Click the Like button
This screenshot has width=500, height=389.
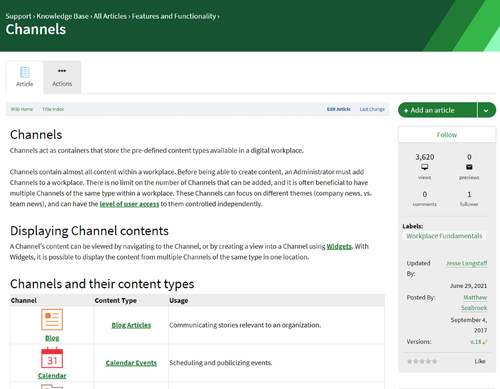pos(480,361)
